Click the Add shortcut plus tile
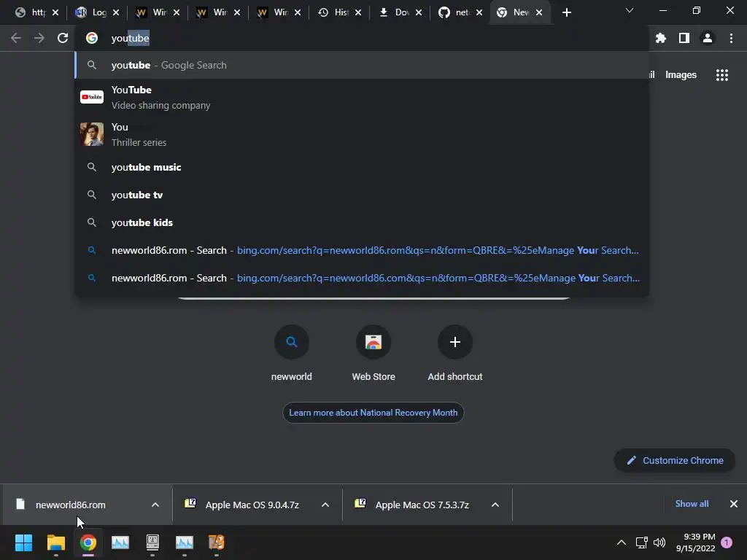747x560 pixels. tap(455, 354)
